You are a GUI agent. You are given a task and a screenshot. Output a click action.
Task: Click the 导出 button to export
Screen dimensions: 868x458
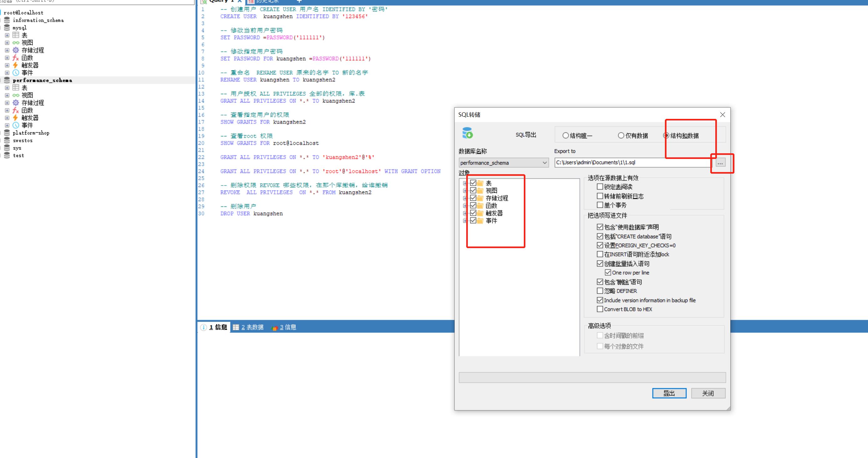click(x=669, y=393)
